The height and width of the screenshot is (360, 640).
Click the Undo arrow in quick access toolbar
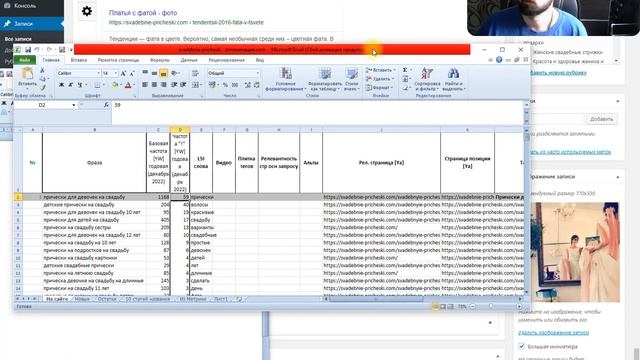pos(36,50)
